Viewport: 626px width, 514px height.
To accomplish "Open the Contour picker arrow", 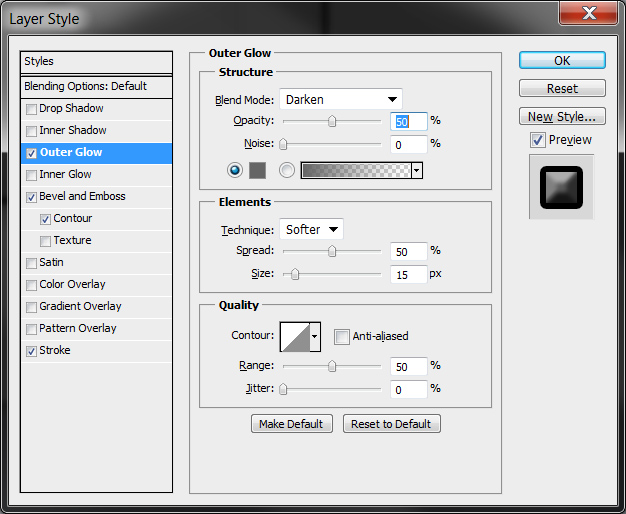I will tap(316, 337).
